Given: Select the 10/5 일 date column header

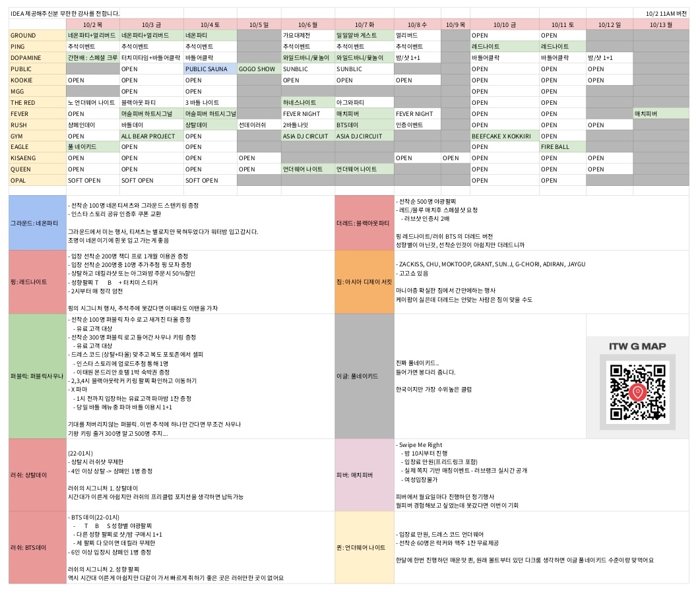Looking at the screenshot, I should 259,24.
